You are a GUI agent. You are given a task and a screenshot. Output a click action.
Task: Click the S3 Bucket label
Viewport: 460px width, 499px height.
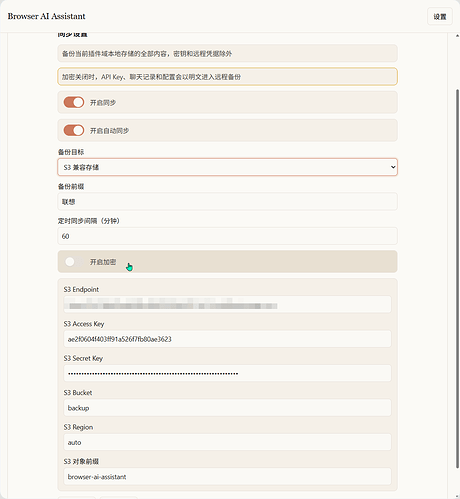[78, 393]
